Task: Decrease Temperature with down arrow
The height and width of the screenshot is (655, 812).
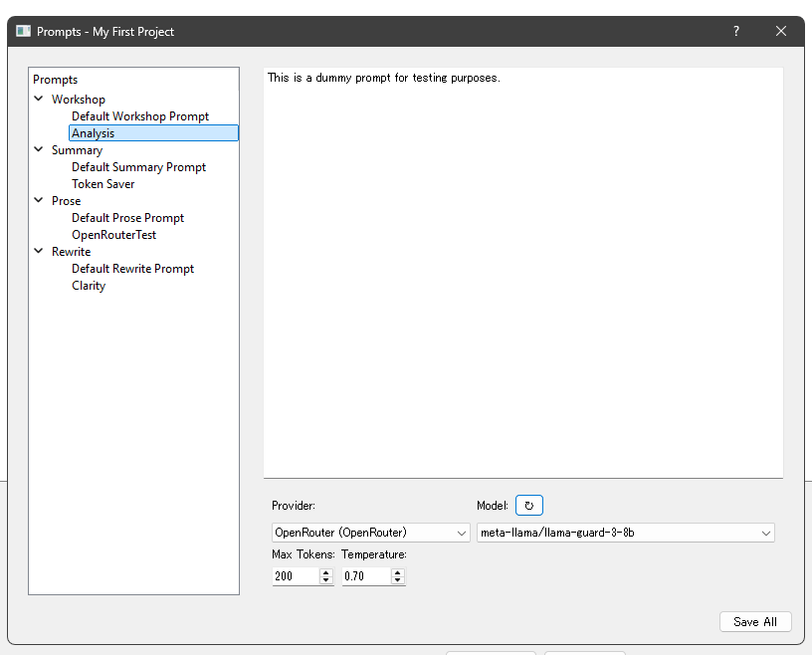Action: [x=398, y=580]
